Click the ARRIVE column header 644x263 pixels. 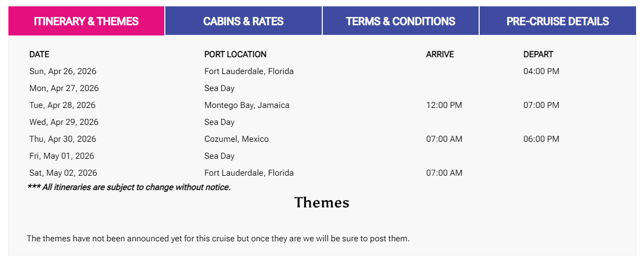[x=440, y=55]
